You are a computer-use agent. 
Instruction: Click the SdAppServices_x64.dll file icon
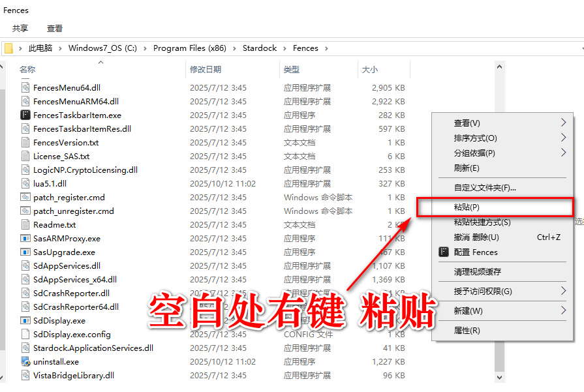pos(25,280)
